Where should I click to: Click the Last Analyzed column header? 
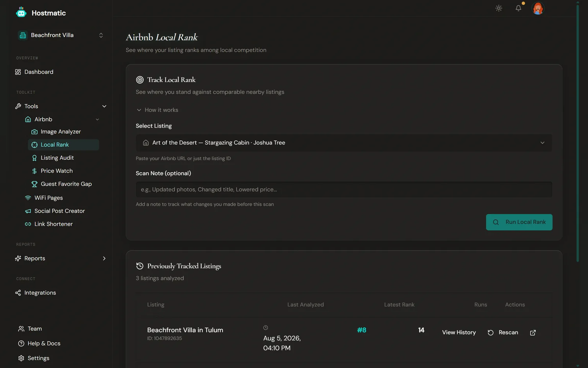(305, 305)
